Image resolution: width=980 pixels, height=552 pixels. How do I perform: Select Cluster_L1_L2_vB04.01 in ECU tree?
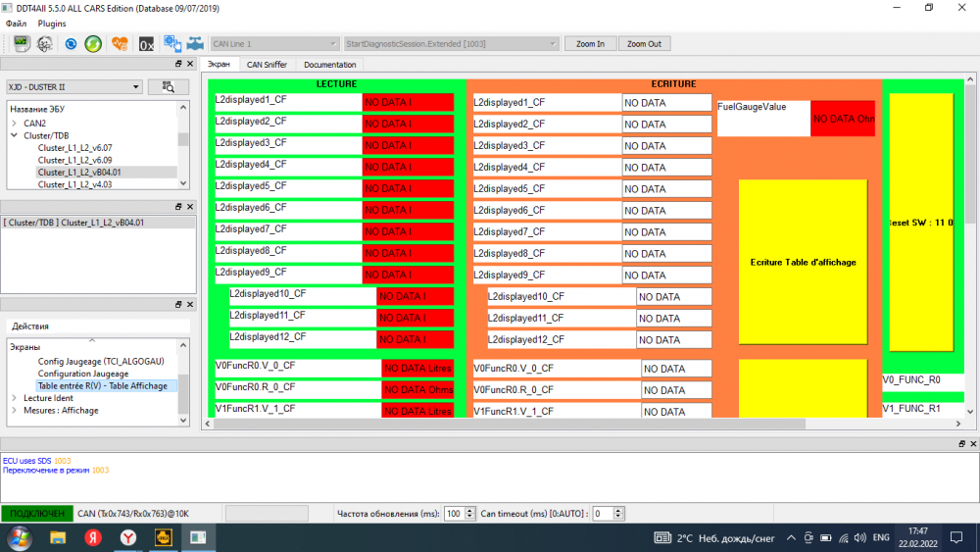pyautogui.click(x=79, y=172)
